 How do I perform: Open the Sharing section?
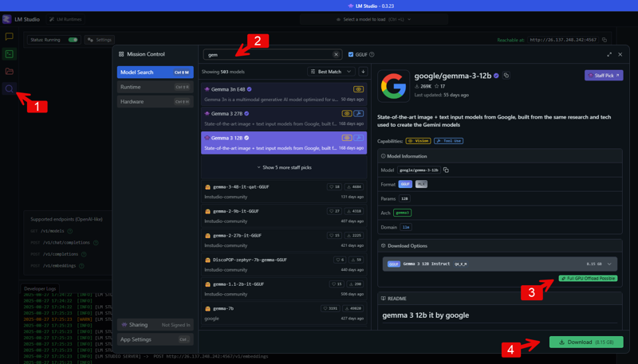coord(155,325)
